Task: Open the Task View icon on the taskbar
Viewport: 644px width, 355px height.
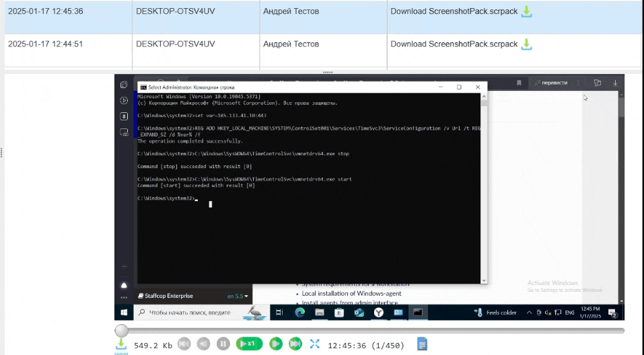Action: click(279, 313)
